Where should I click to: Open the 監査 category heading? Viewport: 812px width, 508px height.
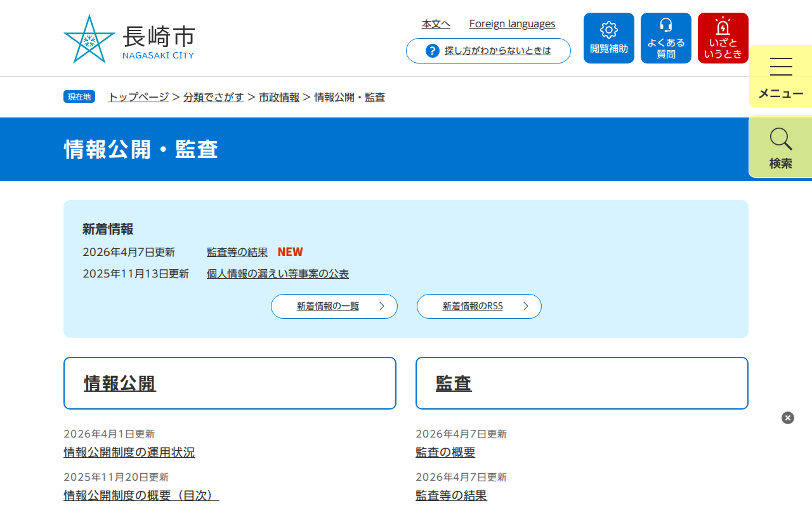pyautogui.click(x=454, y=384)
